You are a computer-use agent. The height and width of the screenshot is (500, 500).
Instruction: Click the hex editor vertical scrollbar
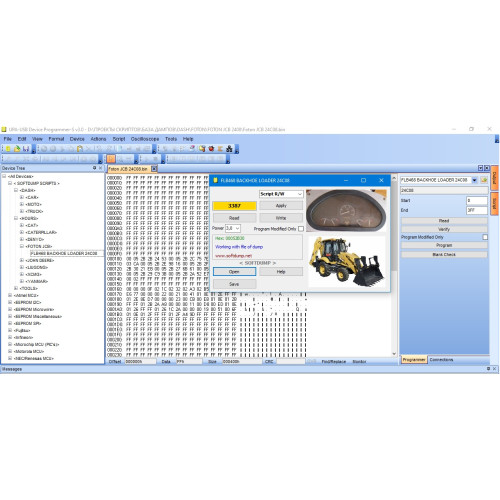coord(394,266)
